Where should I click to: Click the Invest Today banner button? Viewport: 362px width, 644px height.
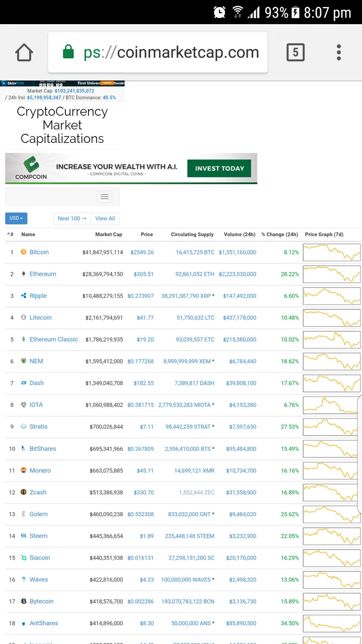[219, 169]
